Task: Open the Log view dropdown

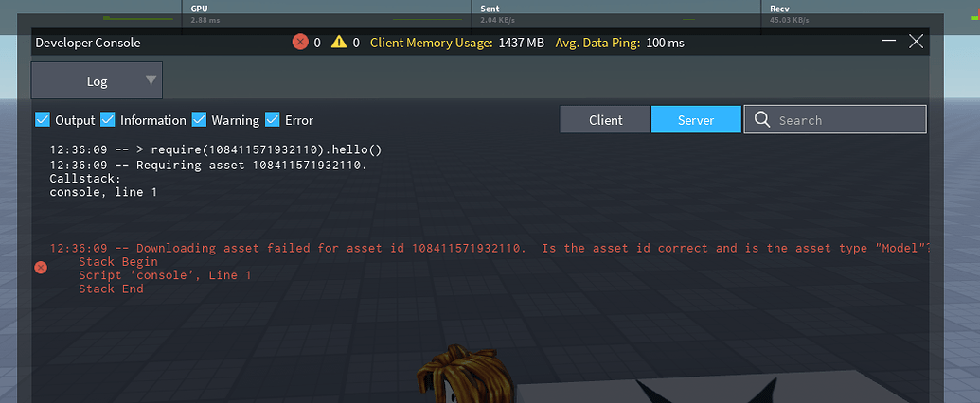Action: tap(97, 80)
